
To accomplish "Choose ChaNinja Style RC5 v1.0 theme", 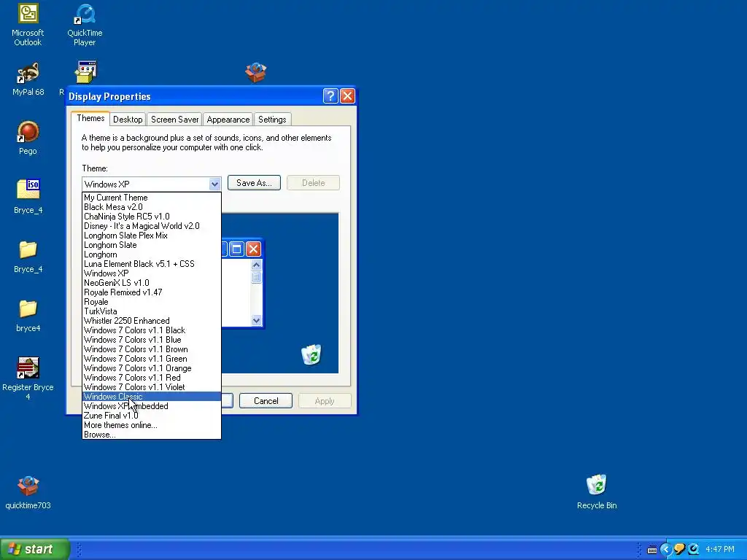I will [152, 216].
